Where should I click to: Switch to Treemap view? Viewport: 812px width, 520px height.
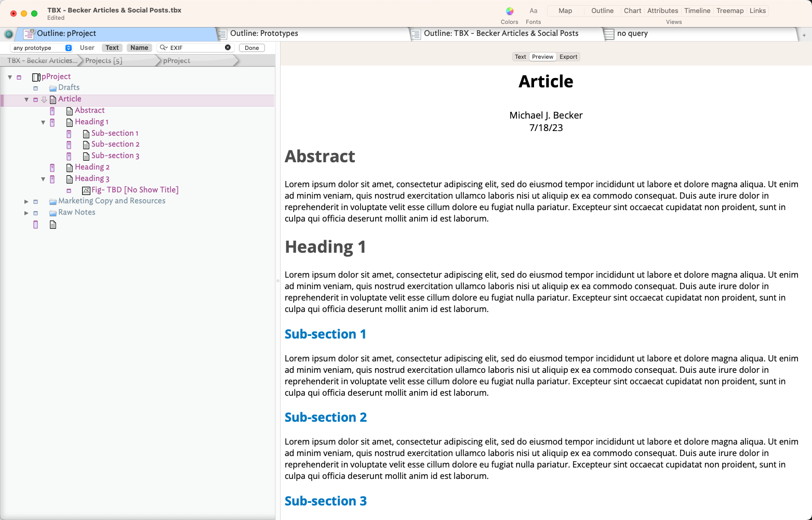coord(730,10)
